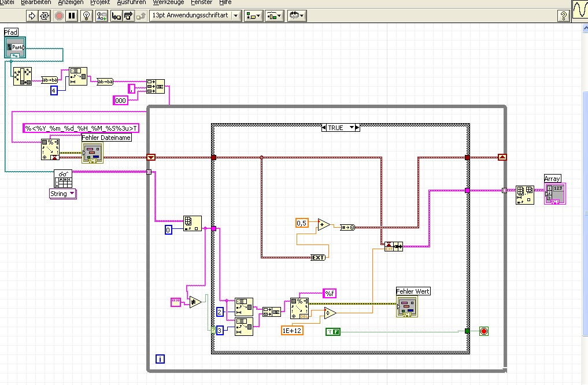
Task: Open the Fenster menu
Action: pos(201,2)
